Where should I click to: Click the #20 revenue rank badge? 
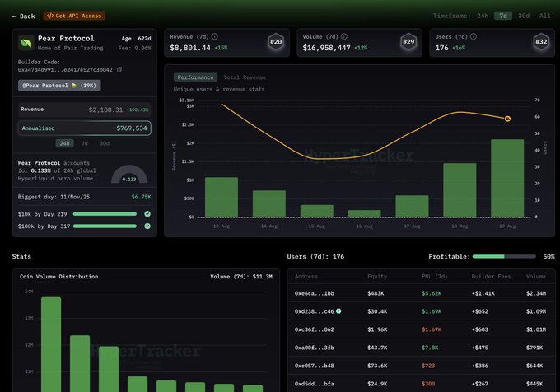(276, 42)
